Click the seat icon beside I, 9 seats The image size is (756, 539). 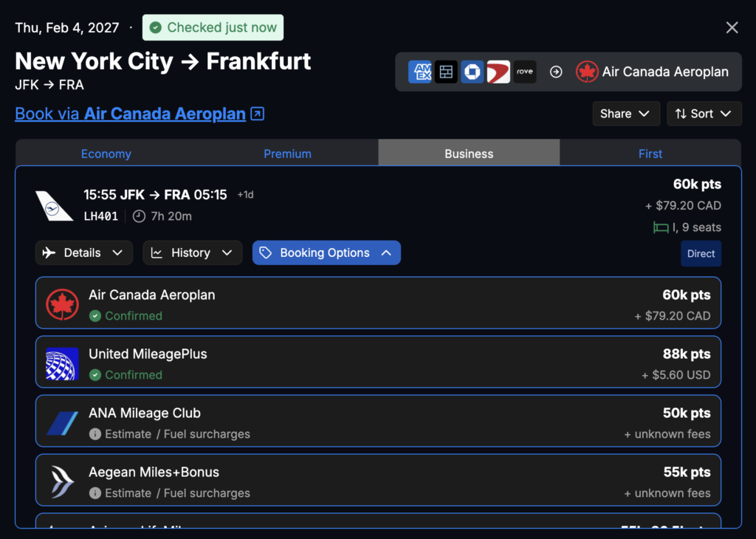[x=661, y=227]
